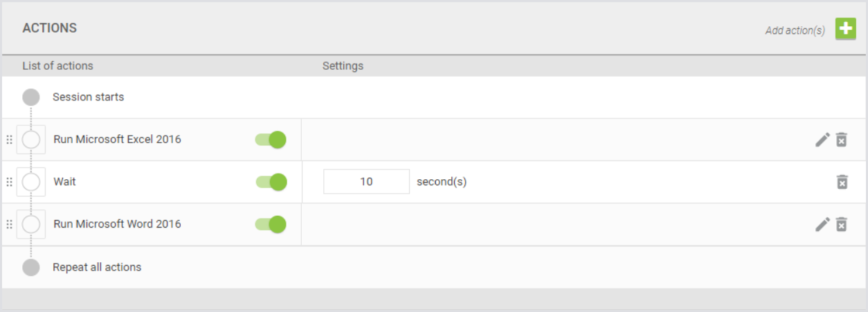Click drag handle of Excel action row
Viewport: 868px width, 312px height.
(9, 140)
